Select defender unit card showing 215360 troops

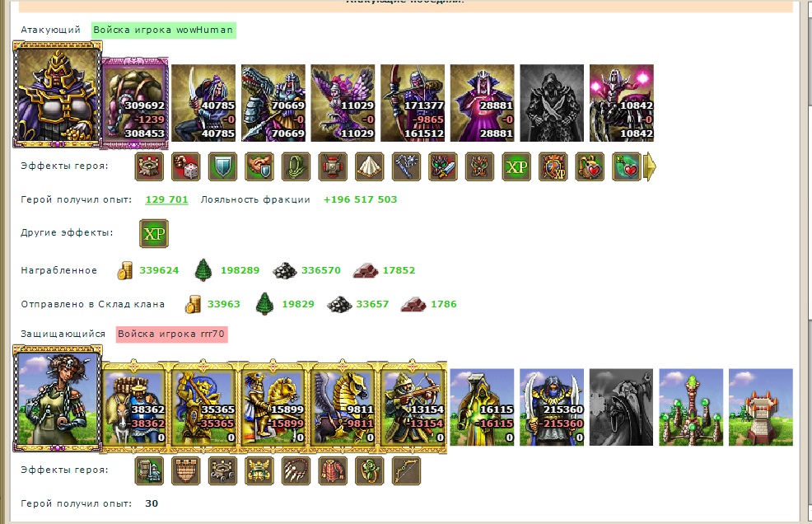pyautogui.click(x=552, y=407)
